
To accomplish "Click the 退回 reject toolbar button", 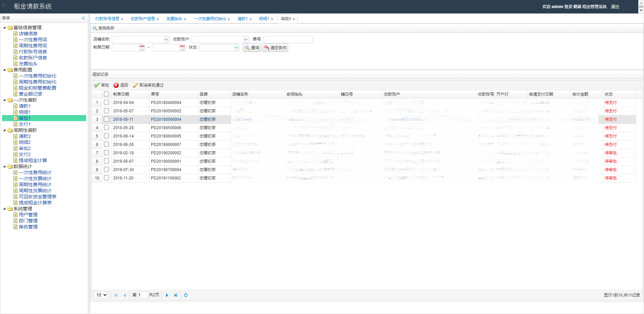I will tap(121, 85).
